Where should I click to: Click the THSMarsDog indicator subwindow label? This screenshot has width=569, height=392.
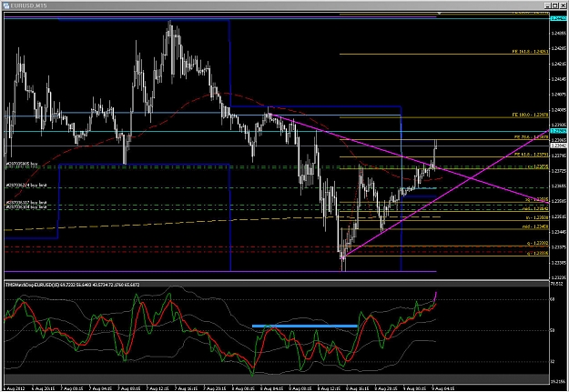(x=72, y=285)
